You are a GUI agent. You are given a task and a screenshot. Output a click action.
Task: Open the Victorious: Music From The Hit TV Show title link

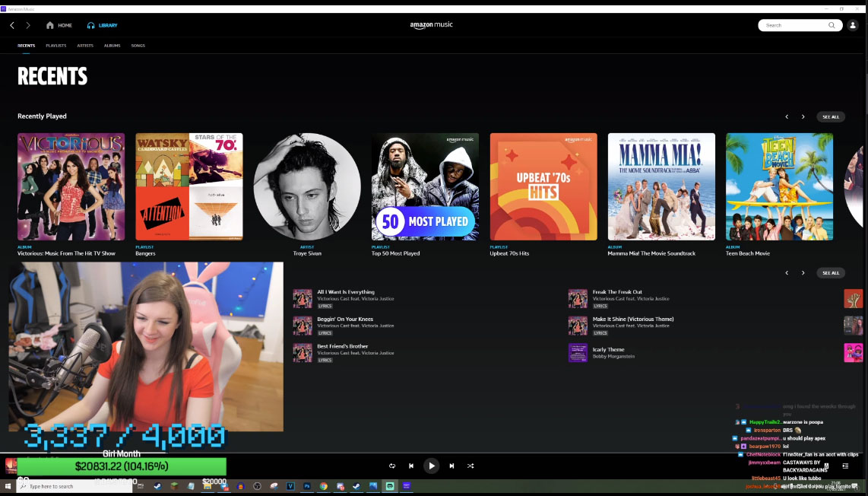click(x=66, y=254)
